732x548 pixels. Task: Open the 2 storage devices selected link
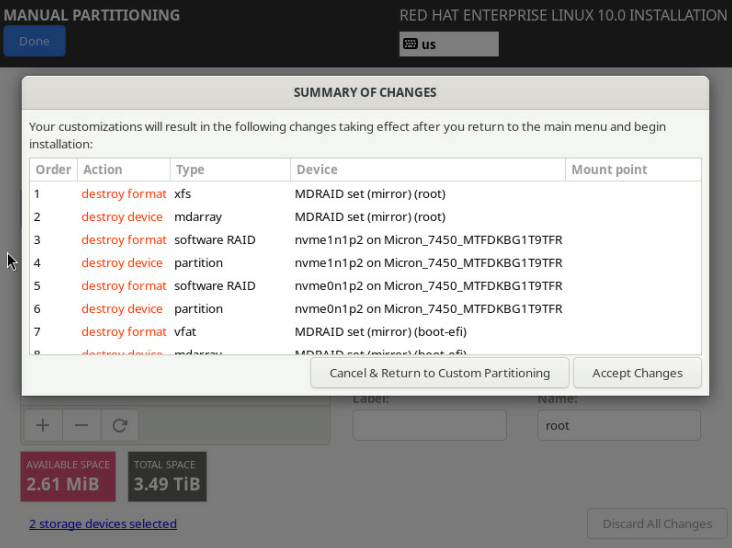(x=102, y=523)
